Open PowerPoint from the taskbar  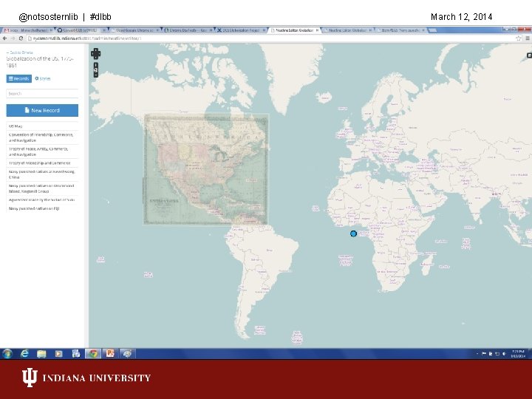(110, 353)
